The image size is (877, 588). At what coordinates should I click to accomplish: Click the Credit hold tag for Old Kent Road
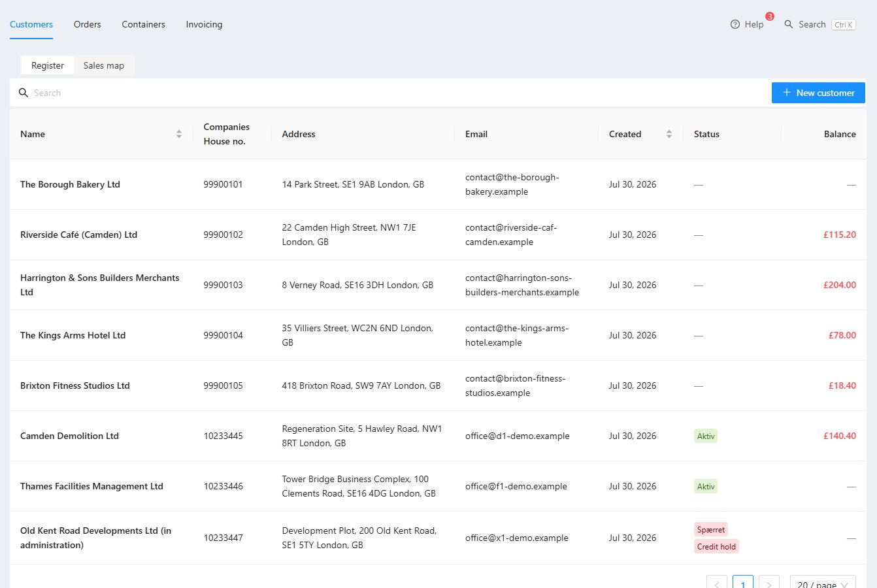pos(716,547)
